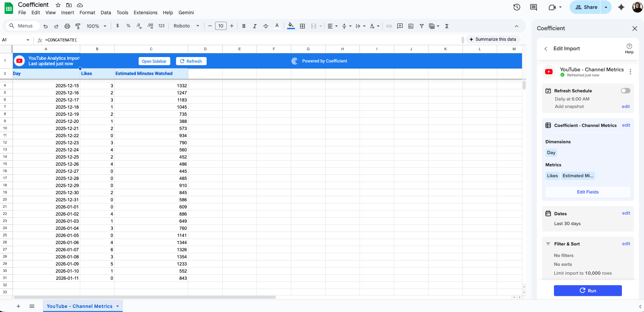Open the zoom level 100% dropdown
This screenshot has width=644, height=312.
point(96,26)
